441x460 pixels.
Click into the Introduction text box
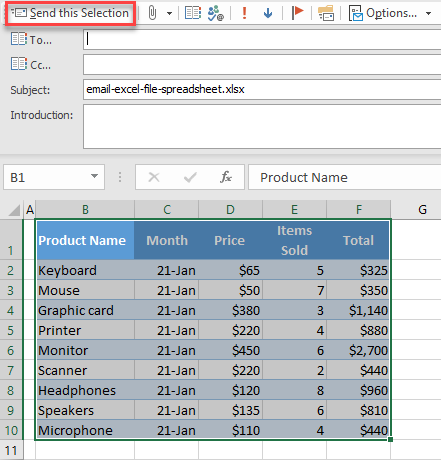[262, 126]
